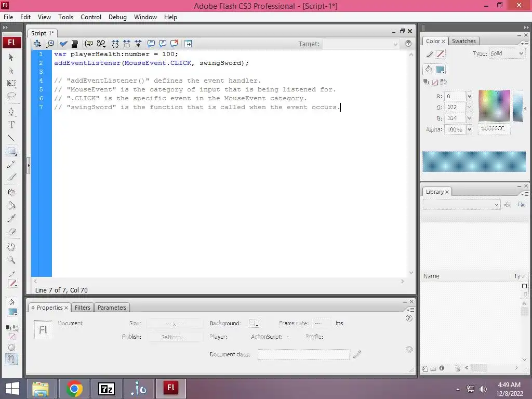The width and height of the screenshot is (532, 399).
Task: Click the rainbow color picker field
Action: (x=495, y=105)
